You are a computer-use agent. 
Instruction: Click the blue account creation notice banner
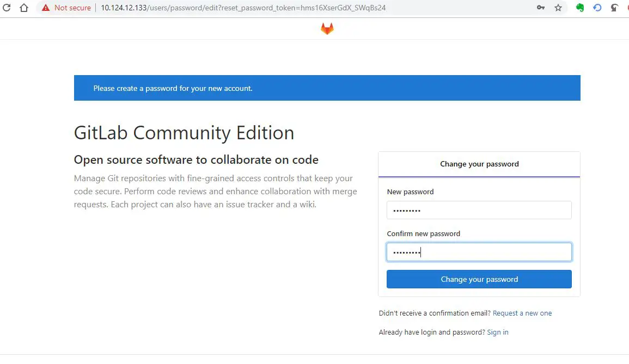(x=327, y=88)
